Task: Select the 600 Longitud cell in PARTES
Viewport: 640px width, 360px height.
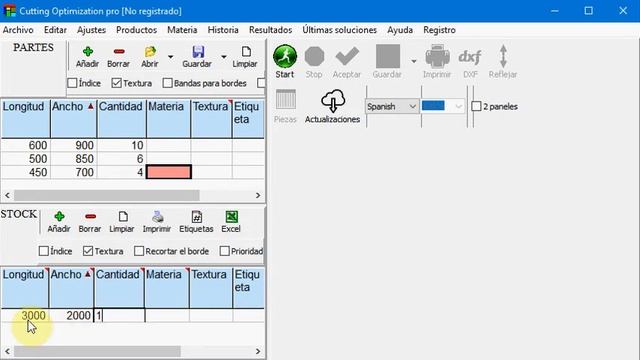Action: click(x=26, y=145)
